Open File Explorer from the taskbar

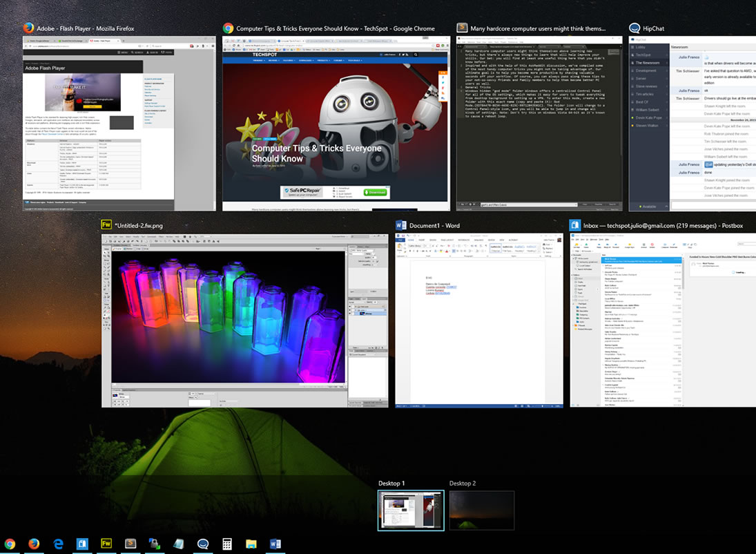point(251,544)
